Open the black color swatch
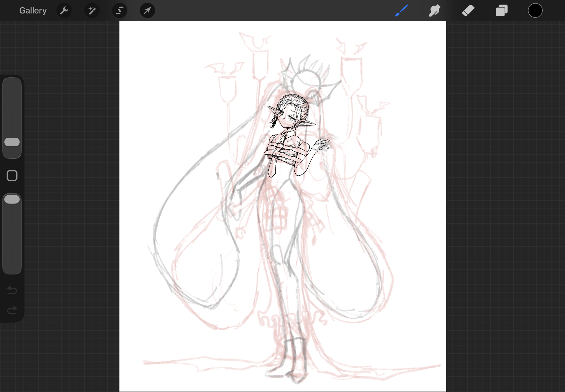The width and height of the screenshot is (565, 392). pos(535,11)
